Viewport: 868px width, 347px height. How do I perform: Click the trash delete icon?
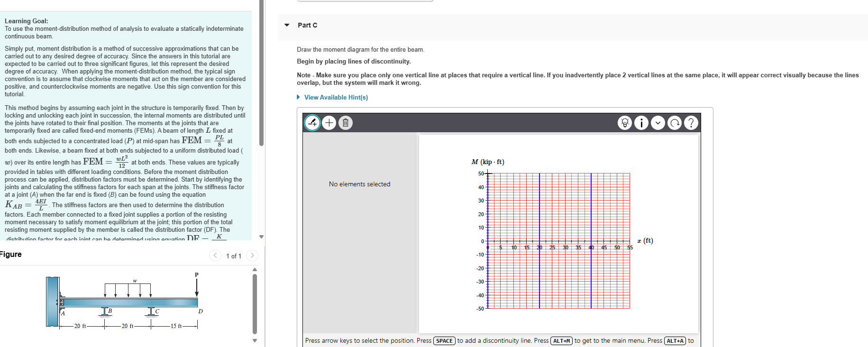pyautogui.click(x=346, y=123)
